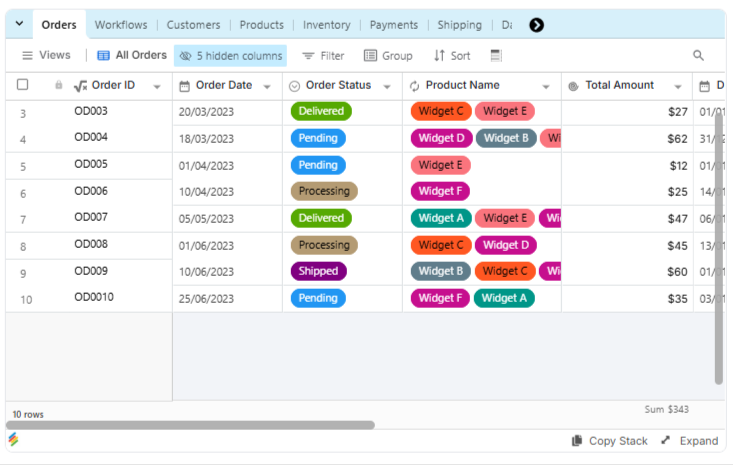Switch to the Inventory tab
This screenshot has height=465, width=733.
coord(327,25)
